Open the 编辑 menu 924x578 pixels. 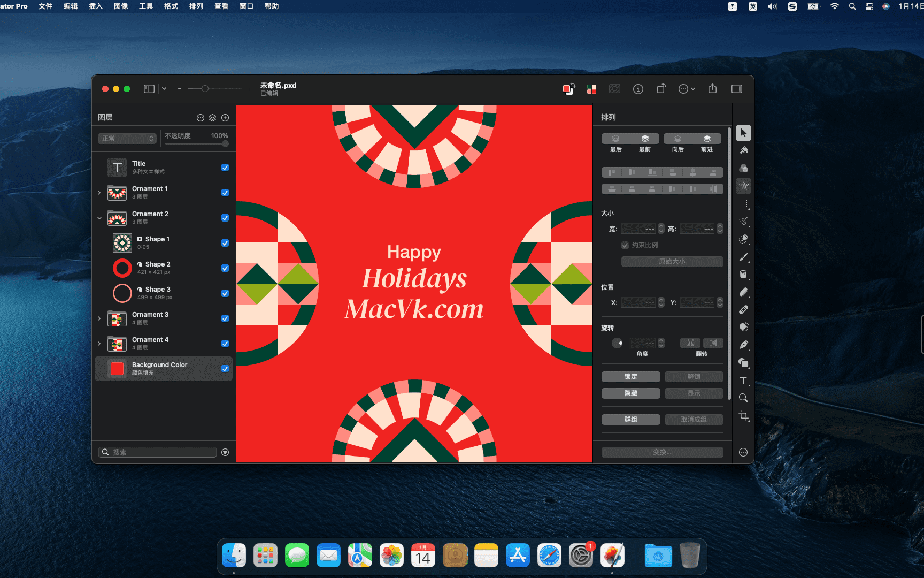[x=71, y=6]
